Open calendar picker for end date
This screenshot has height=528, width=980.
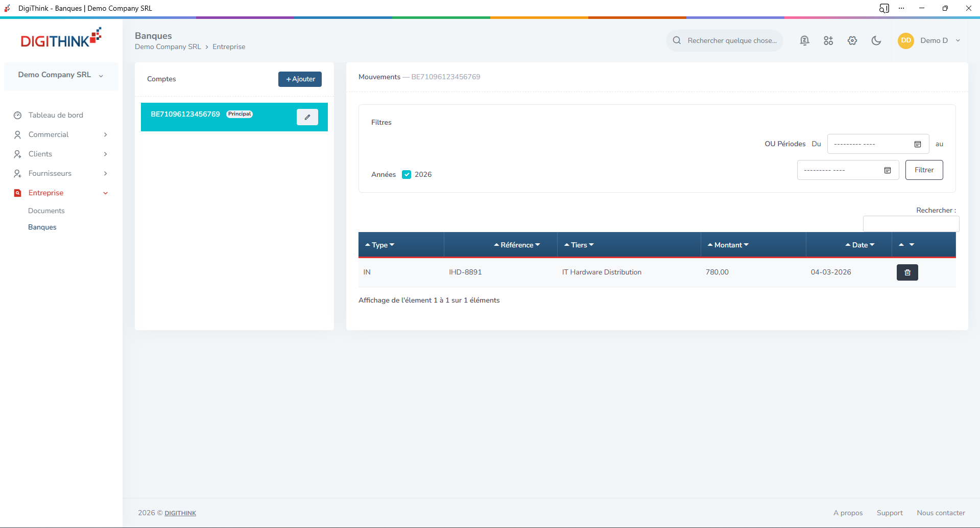point(887,170)
